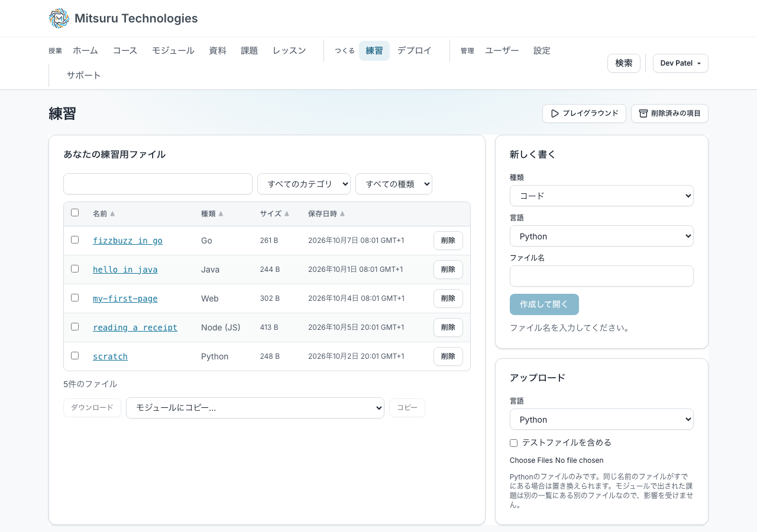
Task: Toggle the select-all checkbox in table header
Action: click(x=75, y=213)
